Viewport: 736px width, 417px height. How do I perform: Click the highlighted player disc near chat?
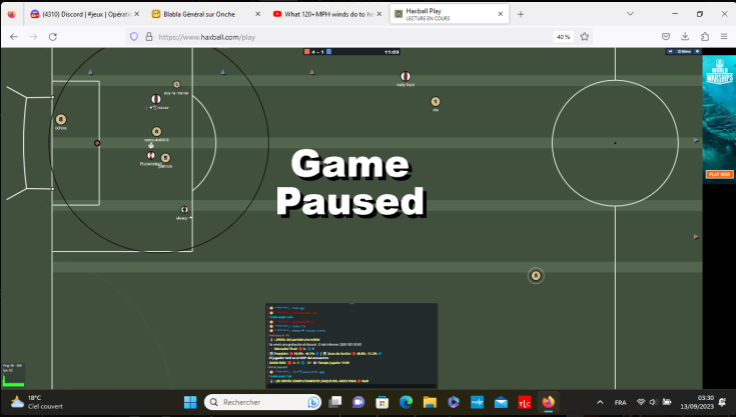pyautogui.click(x=536, y=276)
